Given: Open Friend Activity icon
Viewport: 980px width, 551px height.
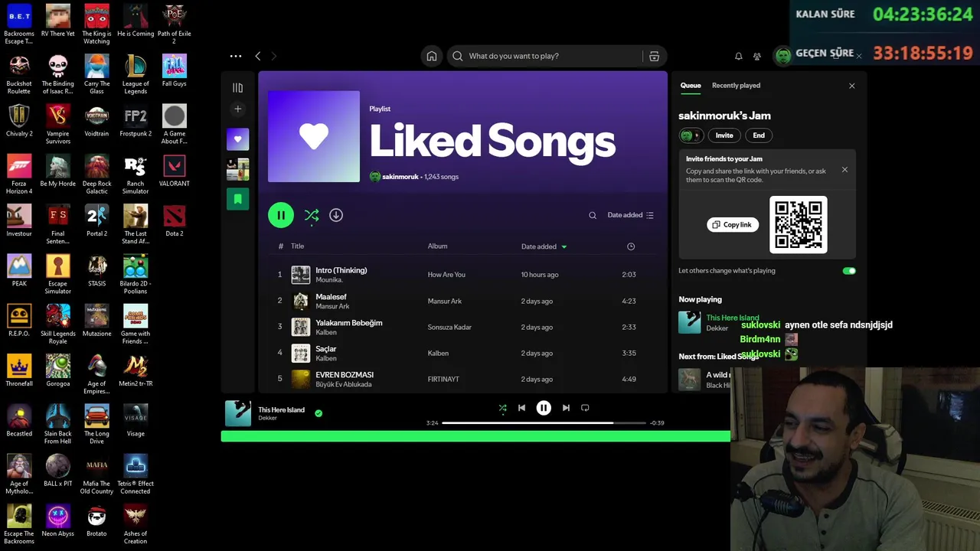Looking at the screenshot, I should click(757, 56).
